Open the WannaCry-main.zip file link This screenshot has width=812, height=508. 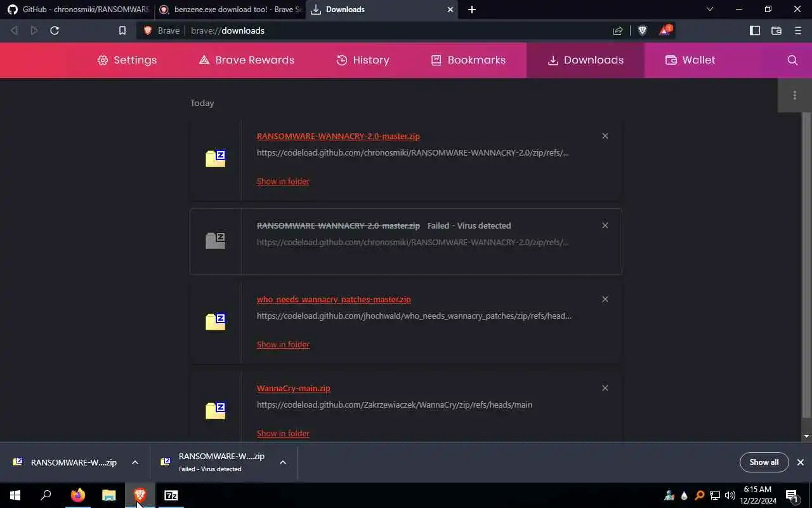[x=293, y=388]
